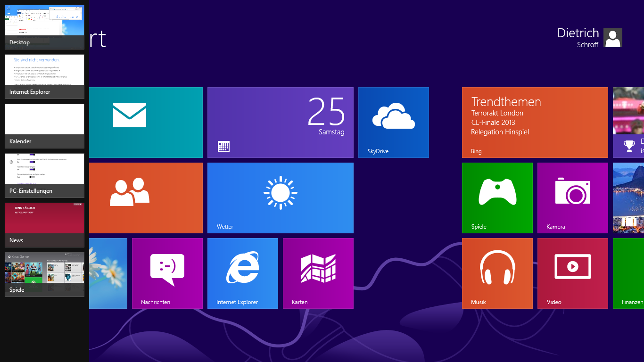Open the user account picture
Viewport: 644px width, 362px height.
pos(613,38)
